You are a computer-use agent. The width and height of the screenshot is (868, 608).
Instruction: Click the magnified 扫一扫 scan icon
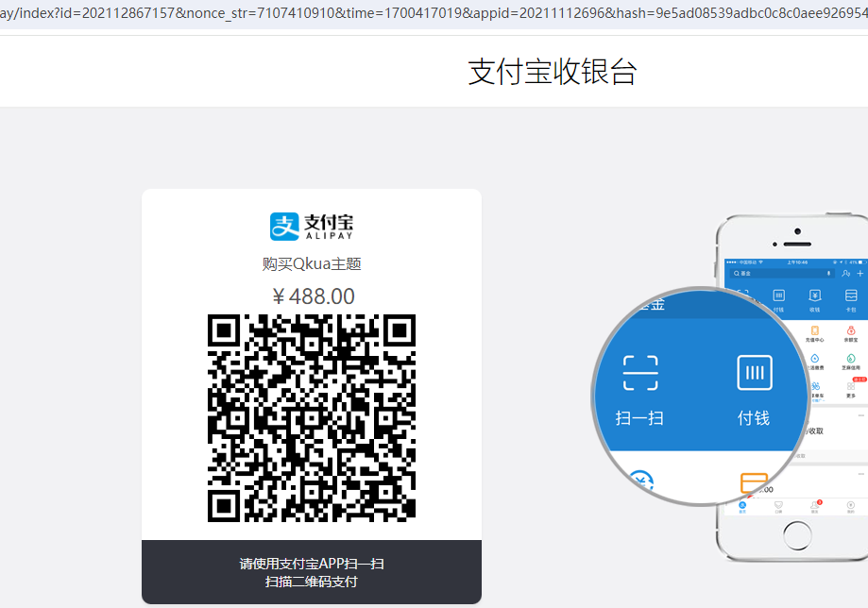point(639,373)
